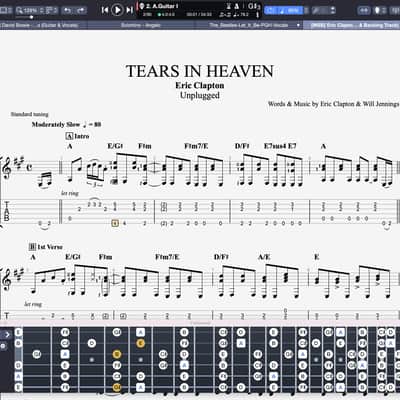Click the boxed A Intro section marker
The height and width of the screenshot is (400, 400).
(x=78, y=136)
